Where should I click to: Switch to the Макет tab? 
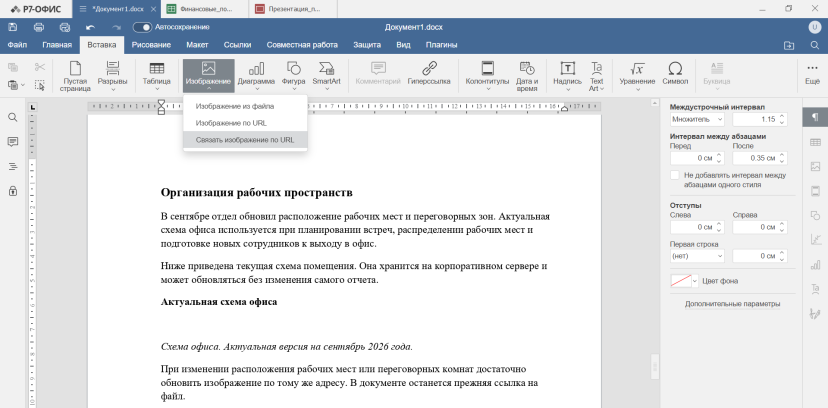(x=197, y=45)
